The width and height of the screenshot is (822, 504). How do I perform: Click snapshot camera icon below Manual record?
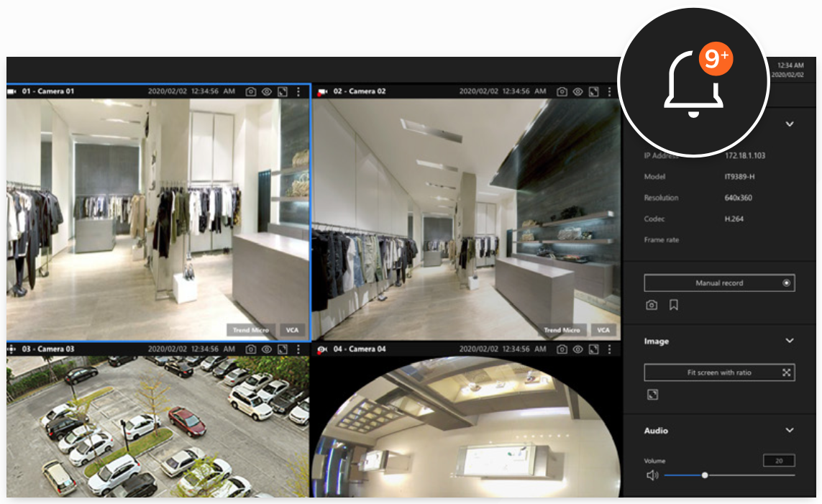point(651,306)
